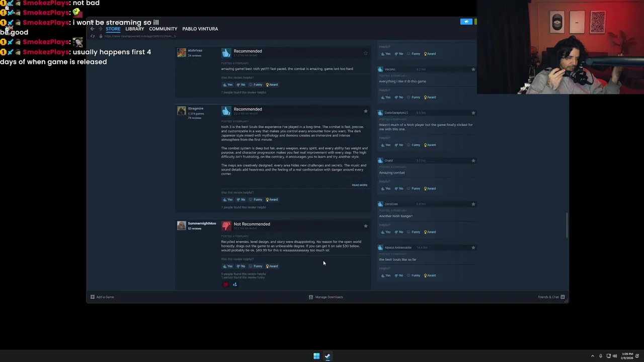Image resolution: width=644 pixels, height=362 pixels.
Task: Open Windows Start menu
Action: coord(316,356)
